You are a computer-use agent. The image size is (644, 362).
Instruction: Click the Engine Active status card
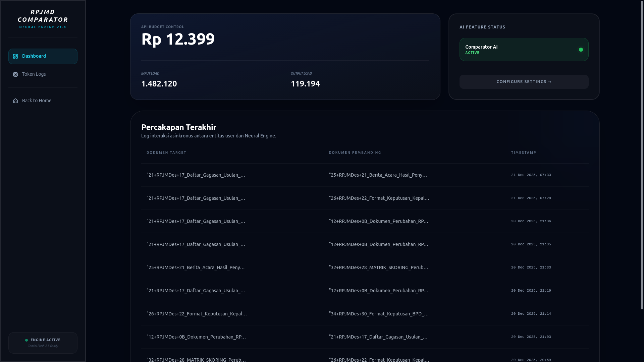pyautogui.click(x=43, y=343)
